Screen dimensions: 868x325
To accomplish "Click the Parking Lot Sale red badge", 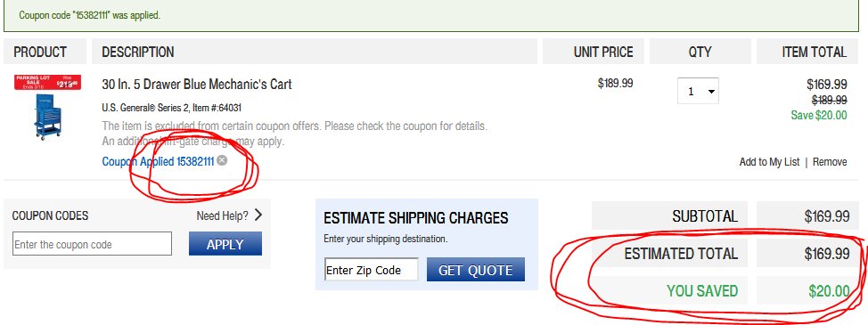I will click(x=47, y=82).
